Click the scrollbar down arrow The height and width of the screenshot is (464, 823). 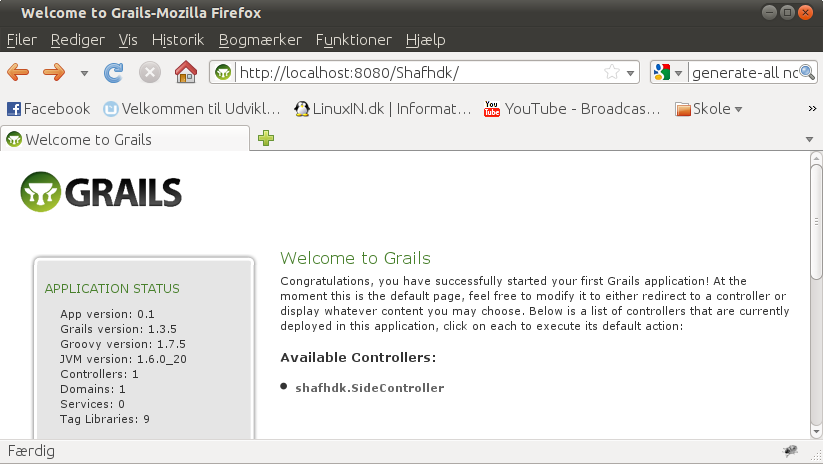pos(816,432)
